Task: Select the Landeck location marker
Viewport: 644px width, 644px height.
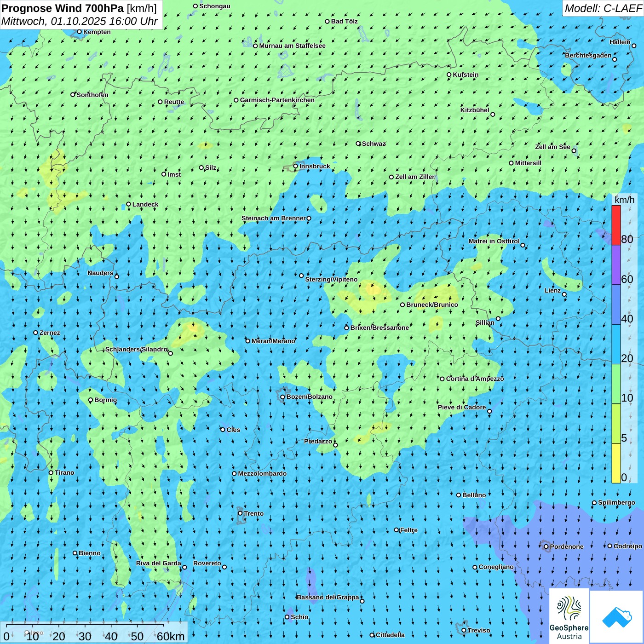Action: point(129,204)
